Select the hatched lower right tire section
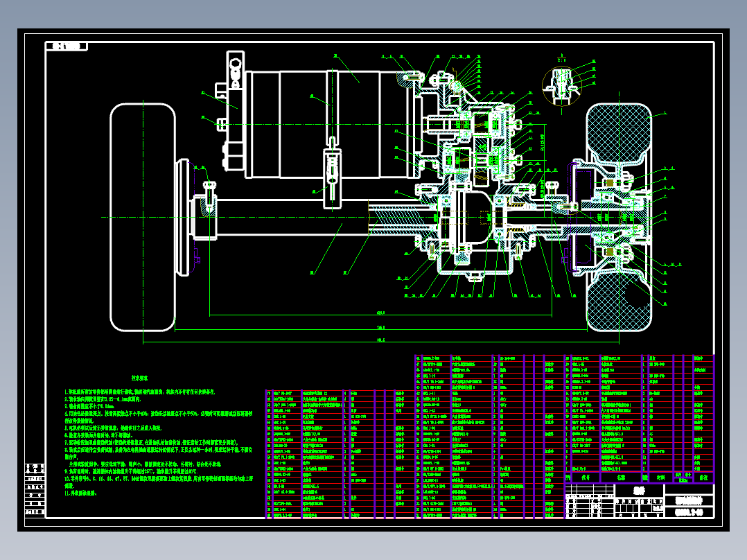 click(x=619, y=301)
